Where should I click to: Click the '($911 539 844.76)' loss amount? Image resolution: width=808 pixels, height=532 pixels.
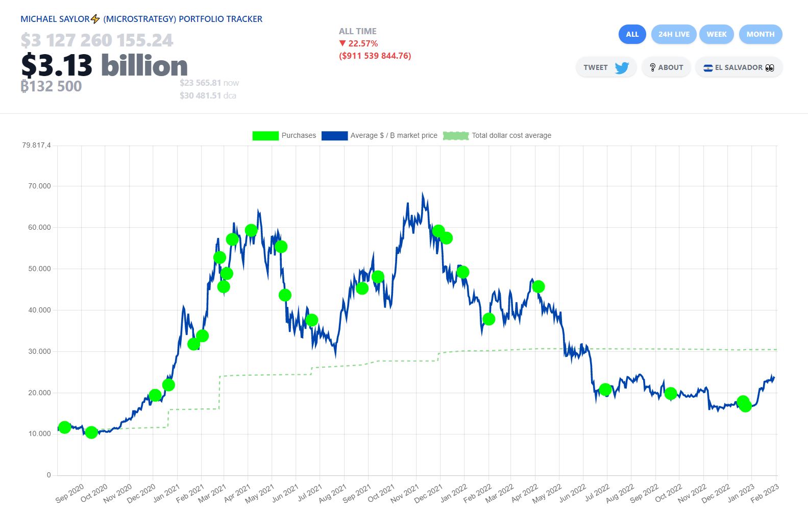pyautogui.click(x=375, y=56)
